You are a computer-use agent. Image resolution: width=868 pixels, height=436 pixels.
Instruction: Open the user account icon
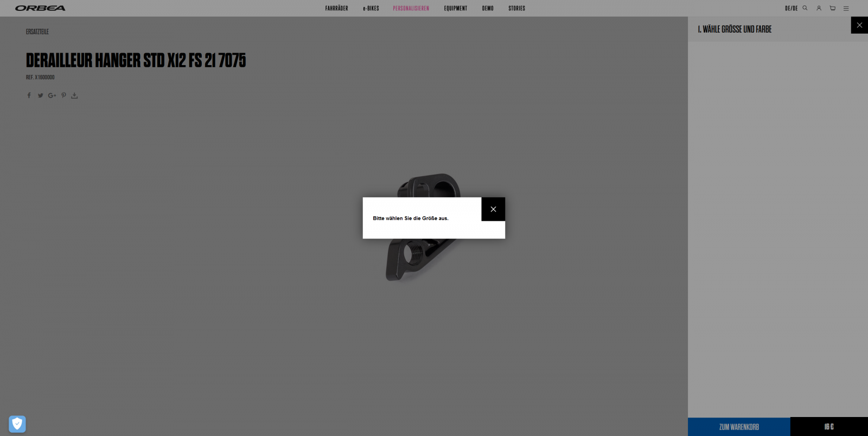819,8
